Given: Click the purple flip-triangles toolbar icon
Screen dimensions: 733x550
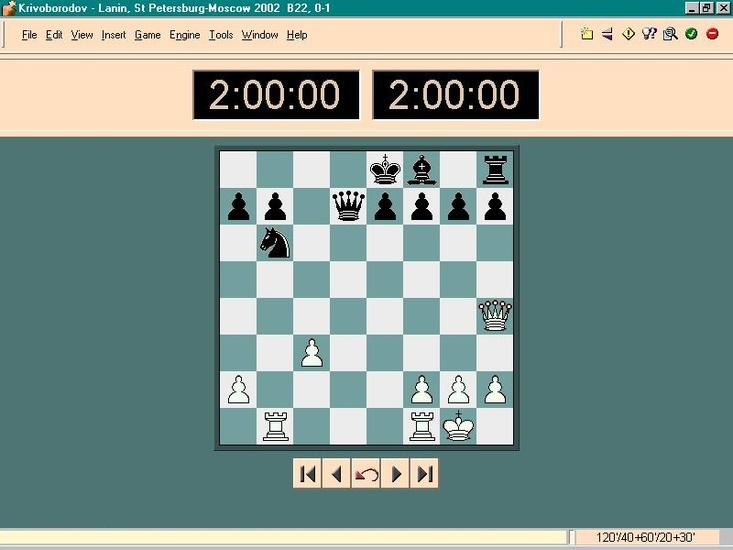Looking at the screenshot, I should pos(607,34).
